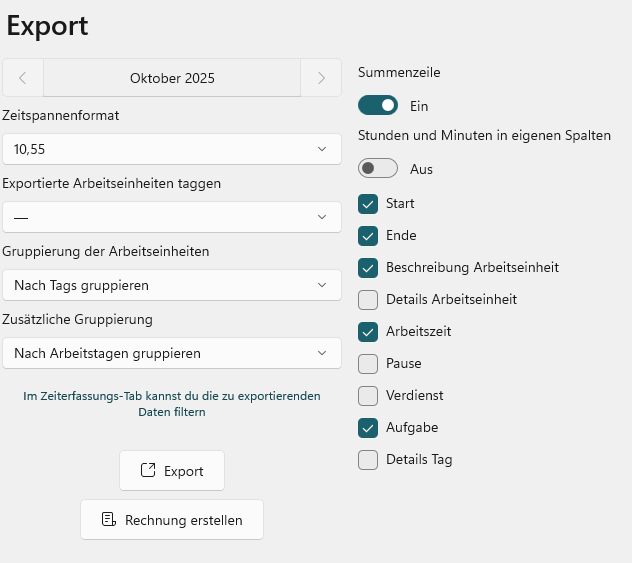The height and width of the screenshot is (563, 632).
Task: Tick the Details Tag checkbox
Action: (x=368, y=460)
